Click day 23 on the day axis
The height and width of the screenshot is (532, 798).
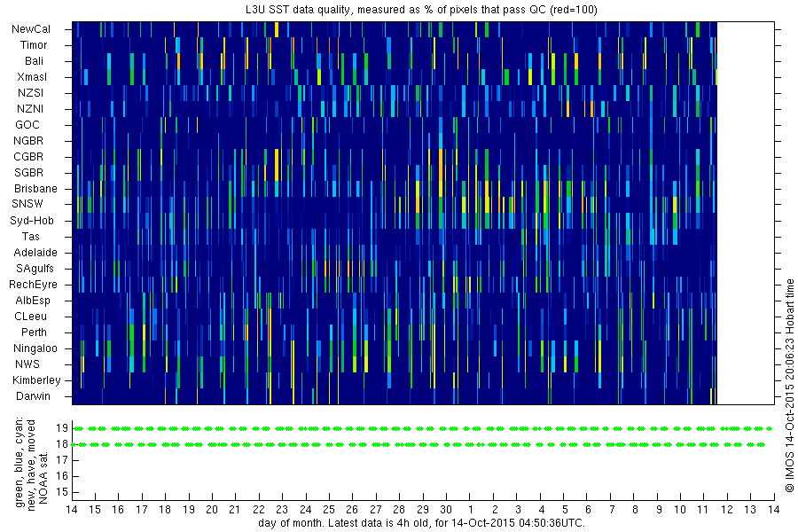[282, 510]
